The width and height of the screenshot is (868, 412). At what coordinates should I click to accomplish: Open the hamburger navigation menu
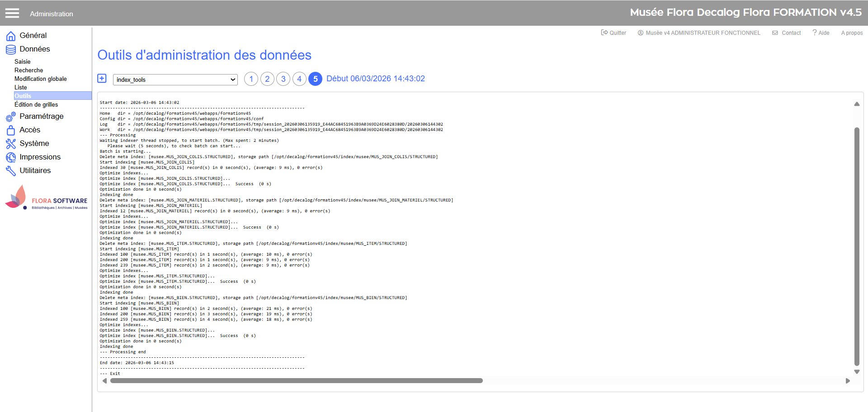tap(12, 13)
